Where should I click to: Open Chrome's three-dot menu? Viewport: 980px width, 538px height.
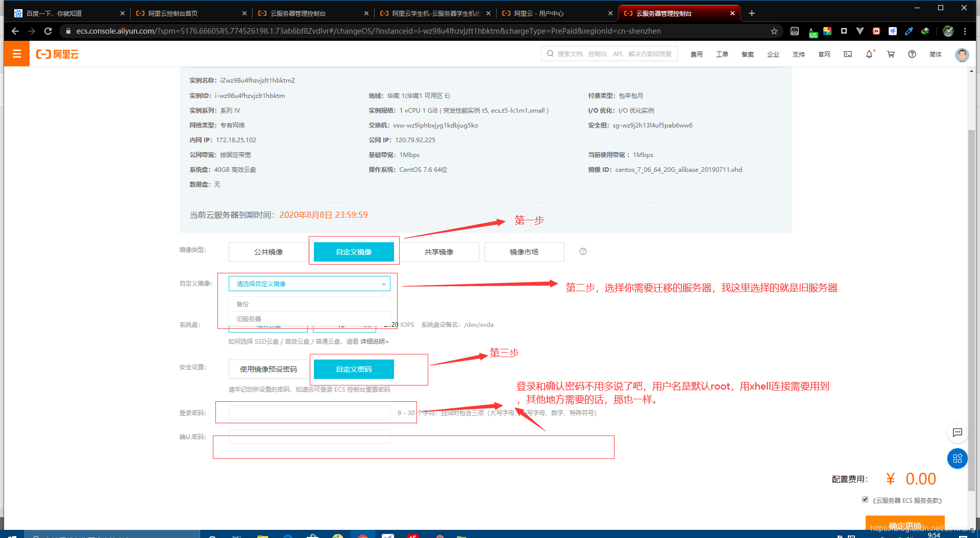(965, 31)
